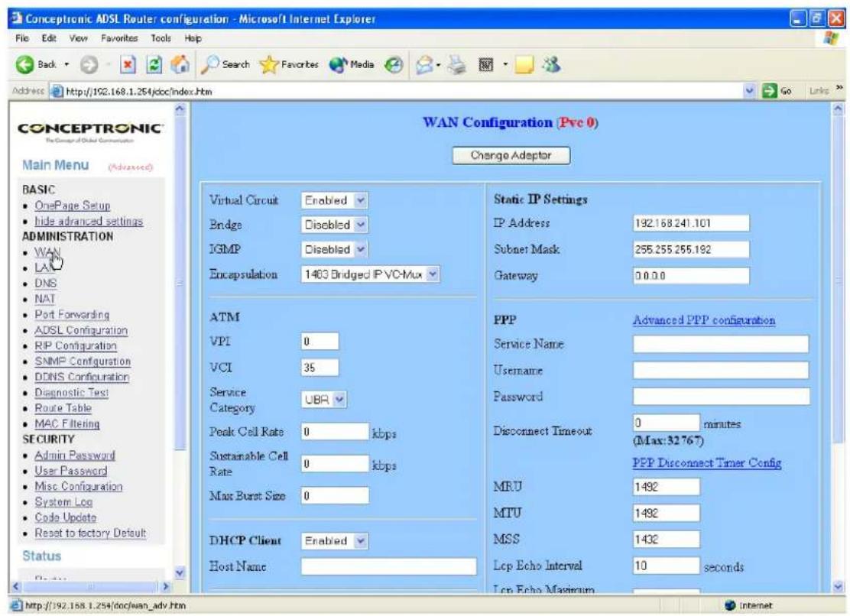Click the main page vertical scrollbar down arrow
This screenshot has height=616, width=850.
point(839,586)
